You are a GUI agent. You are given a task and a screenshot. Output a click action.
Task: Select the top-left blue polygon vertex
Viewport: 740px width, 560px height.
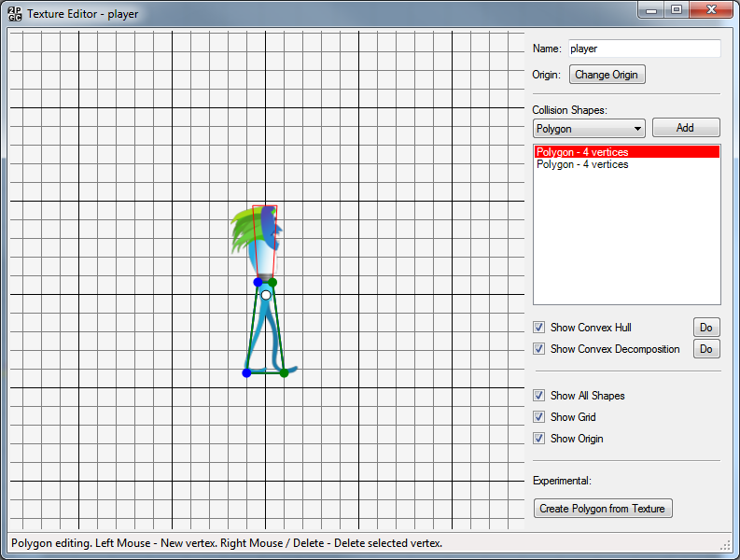[x=258, y=282]
